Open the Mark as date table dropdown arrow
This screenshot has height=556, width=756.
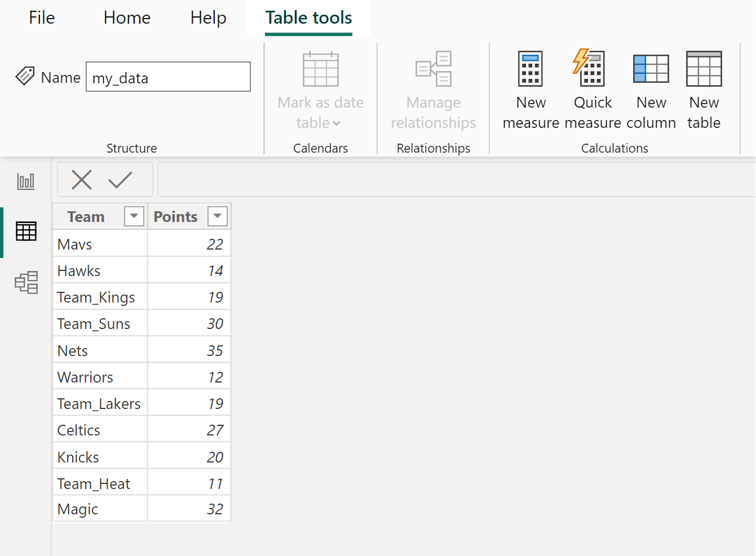tap(338, 123)
